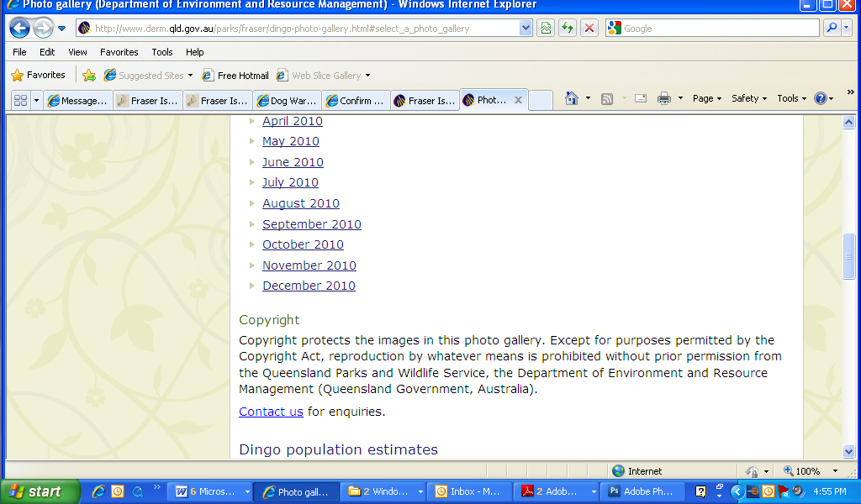Screen dimensions: 861x504
Task: Open the Page dropdown menu
Action: pyautogui.click(x=707, y=98)
